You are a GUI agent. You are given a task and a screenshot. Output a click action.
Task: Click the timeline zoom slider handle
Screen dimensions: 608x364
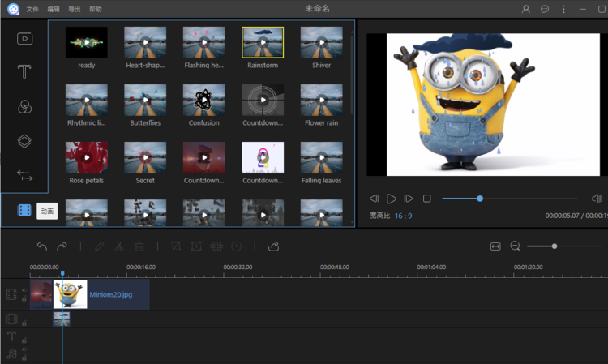[554, 246]
